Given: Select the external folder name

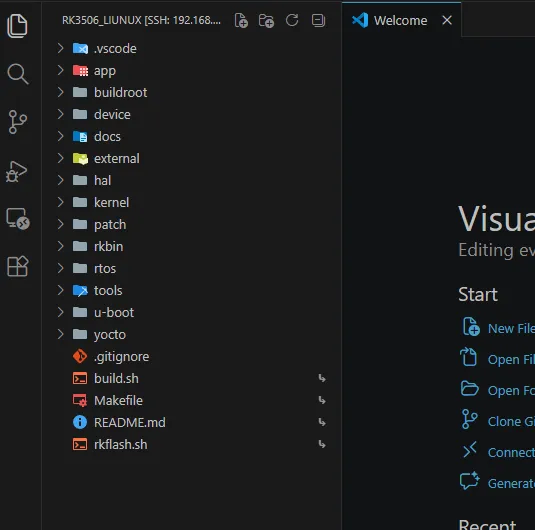Looking at the screenshot, I should click(x=117, y=158).
